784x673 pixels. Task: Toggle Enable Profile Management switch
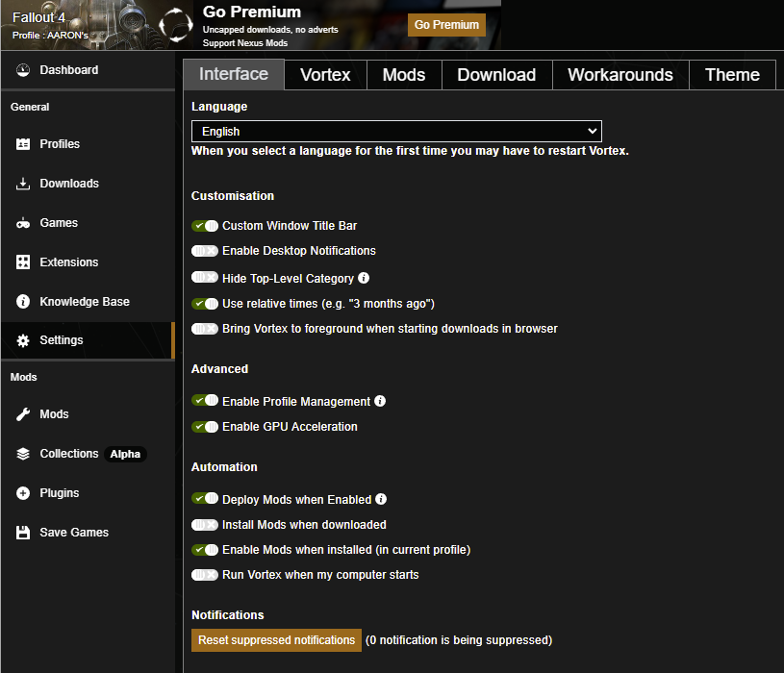point(205,400)
